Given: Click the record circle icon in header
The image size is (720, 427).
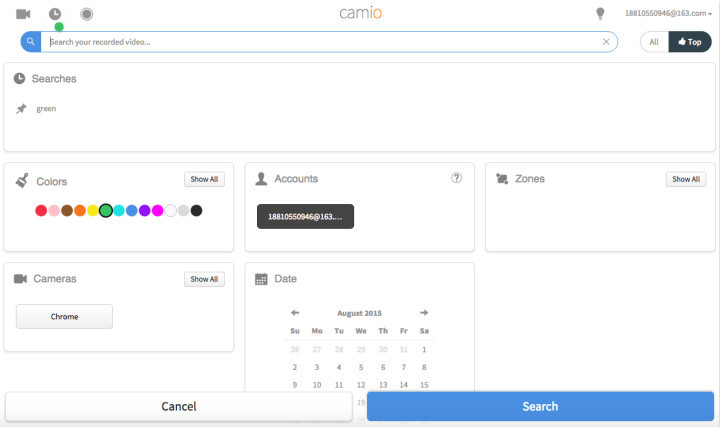Looking at the screenshot, I should point(86,14).
